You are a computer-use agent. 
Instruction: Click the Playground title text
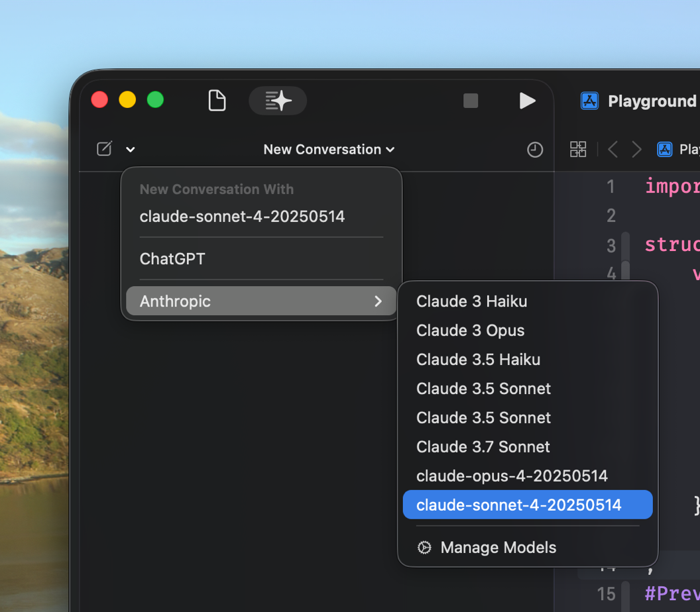point(652,101)
